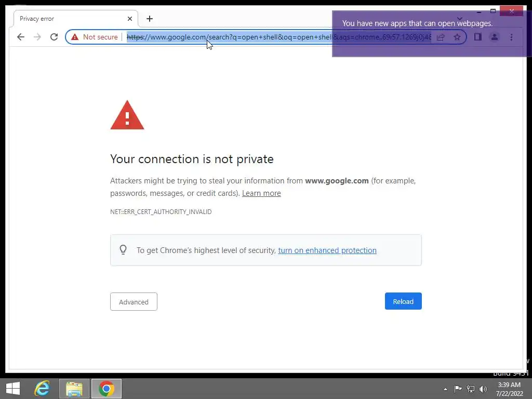Image resolution: width=532 pixels, height=399 pixels.
Task: Open File Explorer from taskbar
Action: pyautogui.click(x=74, y=389)
